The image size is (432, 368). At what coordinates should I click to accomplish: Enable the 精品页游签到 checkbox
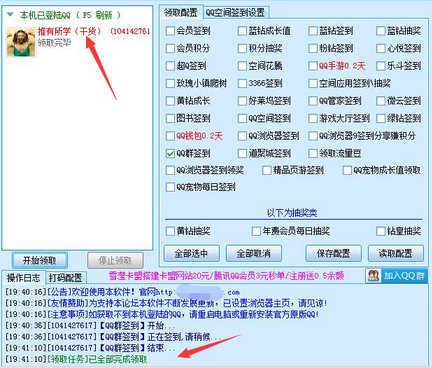pyautogui.click(x=266, y=170)
